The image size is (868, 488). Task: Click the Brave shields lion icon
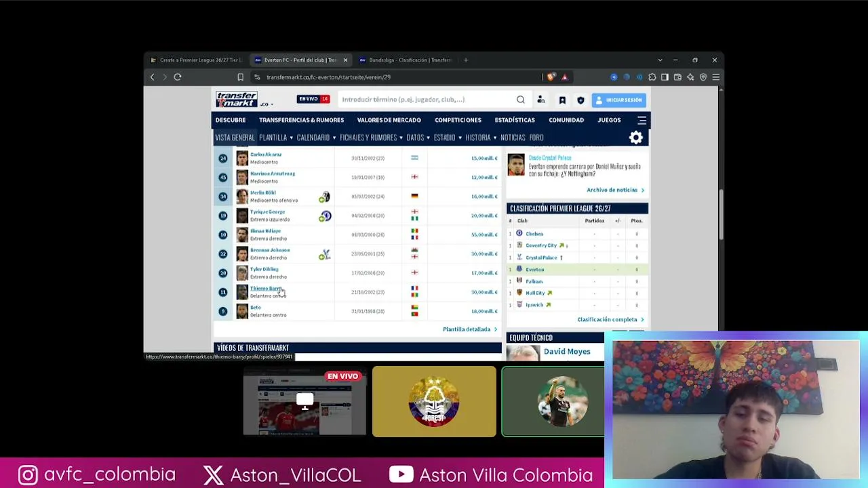point(551,77)
